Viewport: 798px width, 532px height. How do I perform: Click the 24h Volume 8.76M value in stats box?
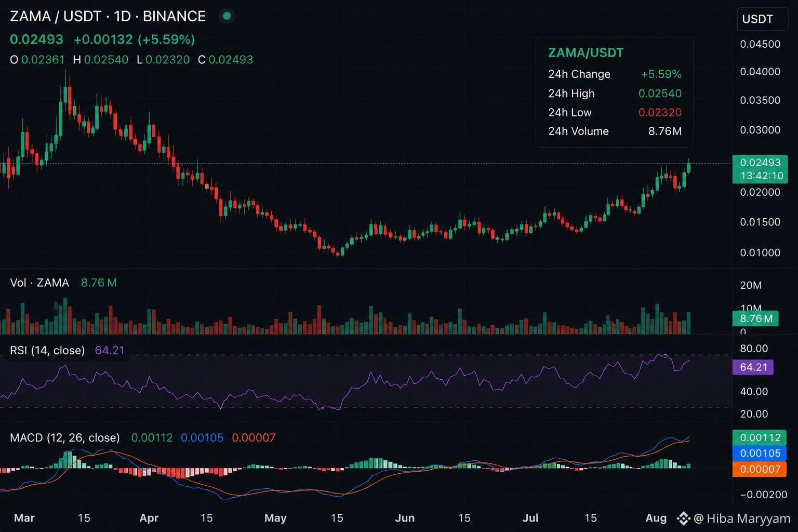(664, 131)
